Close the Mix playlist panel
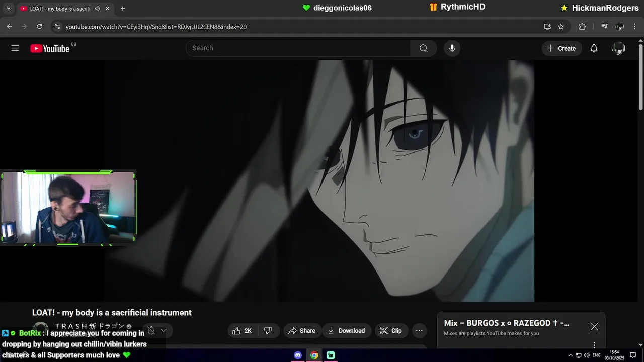 coord(594,327)
